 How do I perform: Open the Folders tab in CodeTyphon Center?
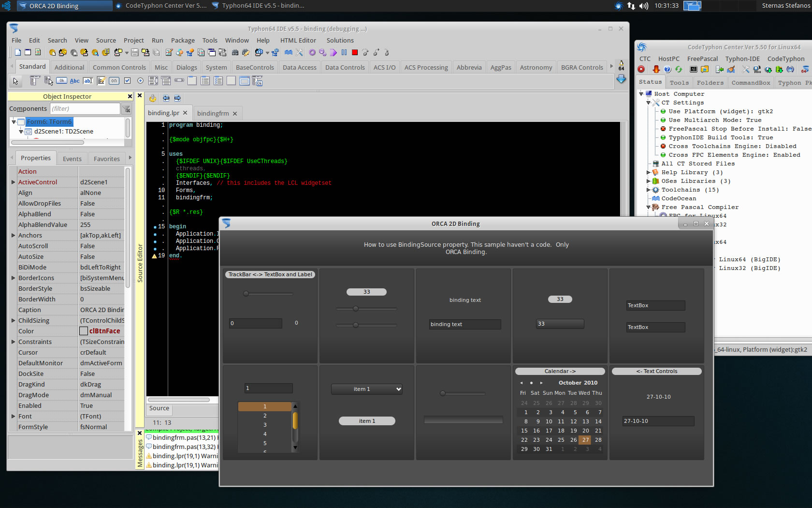[710, 83]
